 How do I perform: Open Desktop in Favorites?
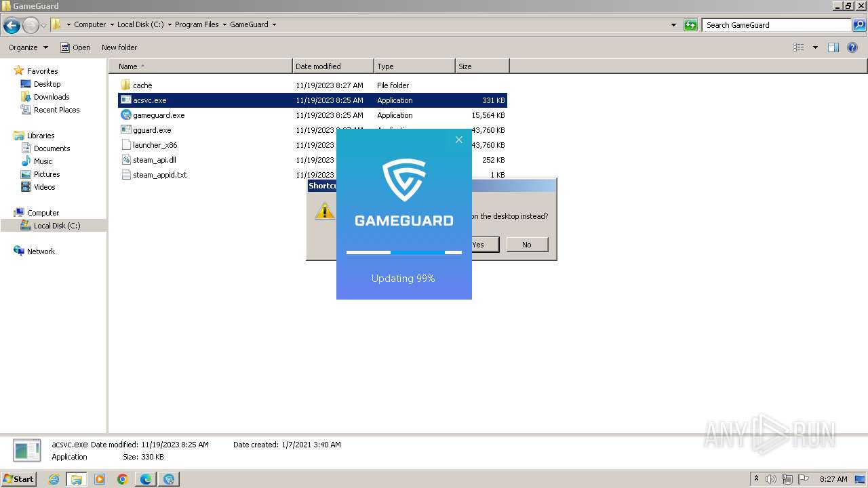(47, 84)
